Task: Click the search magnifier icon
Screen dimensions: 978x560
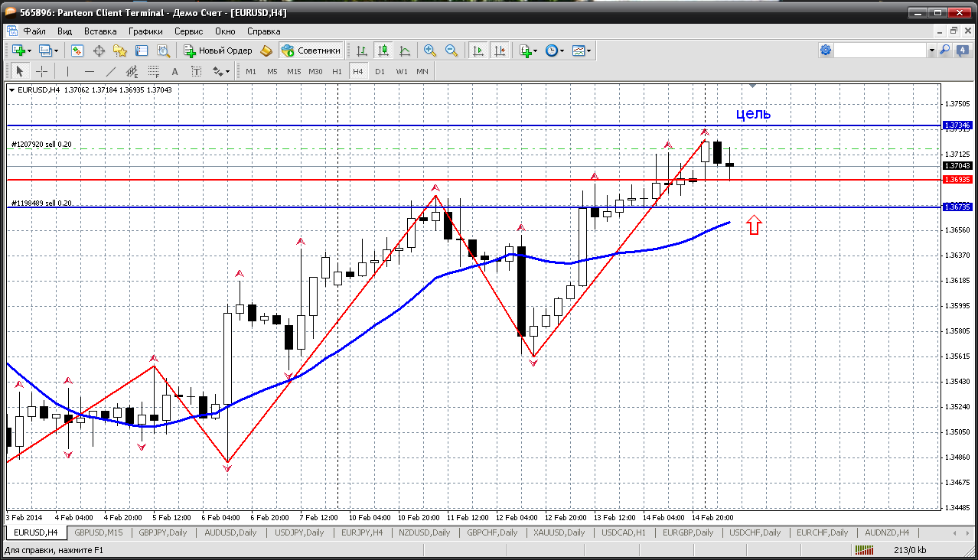Action: tap(944, 50)
